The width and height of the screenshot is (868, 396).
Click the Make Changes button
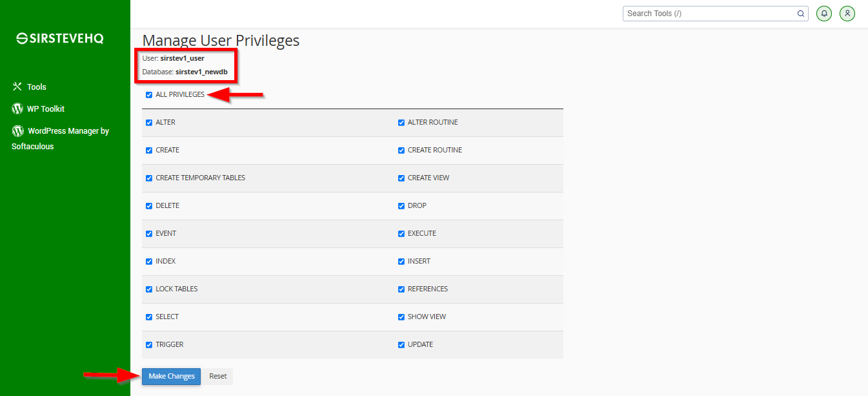(172, 377)
